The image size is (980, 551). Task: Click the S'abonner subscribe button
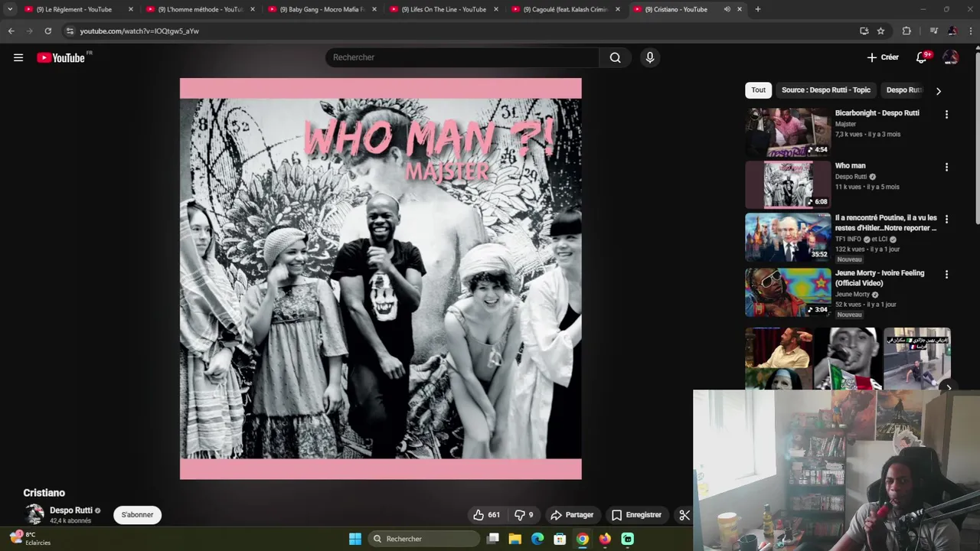click(137, 515)
